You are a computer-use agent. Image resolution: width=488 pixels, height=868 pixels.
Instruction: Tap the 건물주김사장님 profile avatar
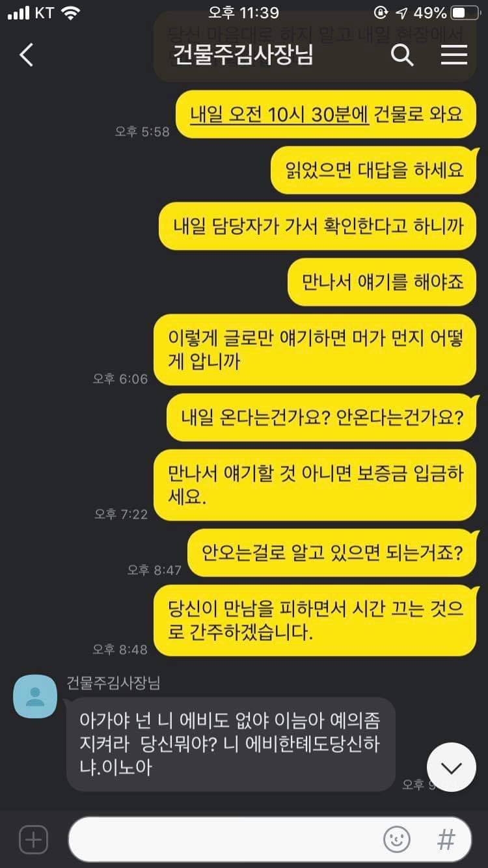35,696
